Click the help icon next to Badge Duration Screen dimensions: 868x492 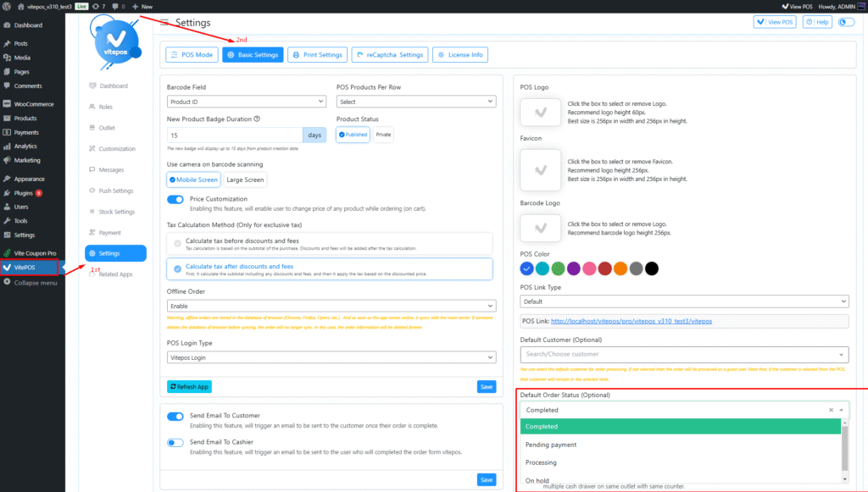click(x=257, y=119)
